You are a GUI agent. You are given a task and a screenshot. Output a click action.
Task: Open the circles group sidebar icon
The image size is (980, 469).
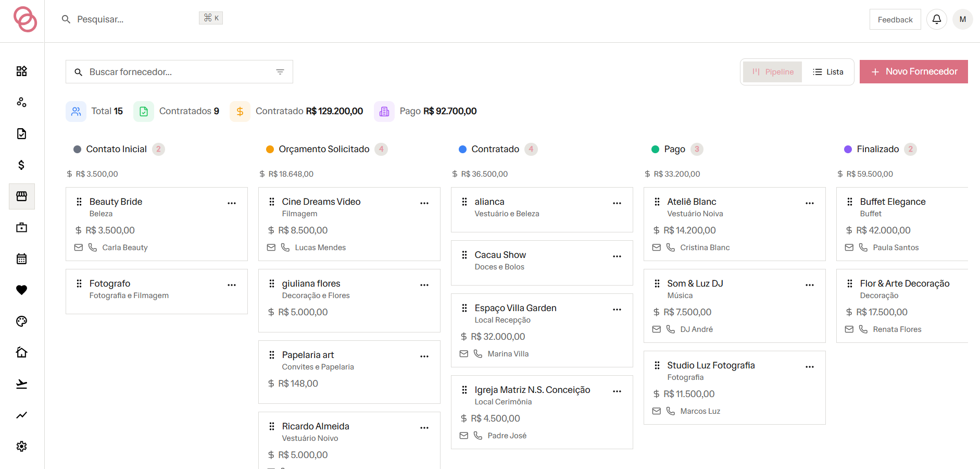point(21,102)
